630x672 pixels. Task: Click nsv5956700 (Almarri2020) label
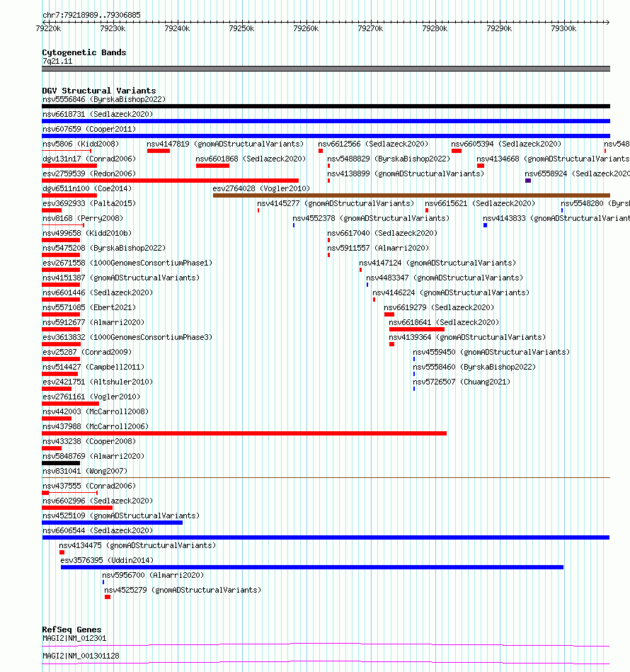click(153, 575)
